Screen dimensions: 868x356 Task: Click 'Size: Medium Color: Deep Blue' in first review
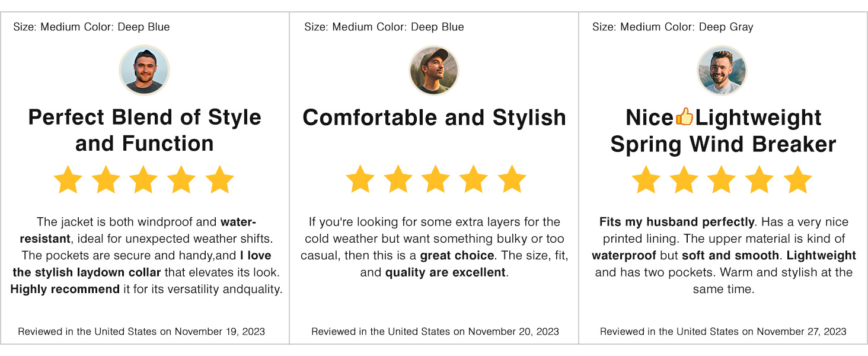tap(92, 27)
